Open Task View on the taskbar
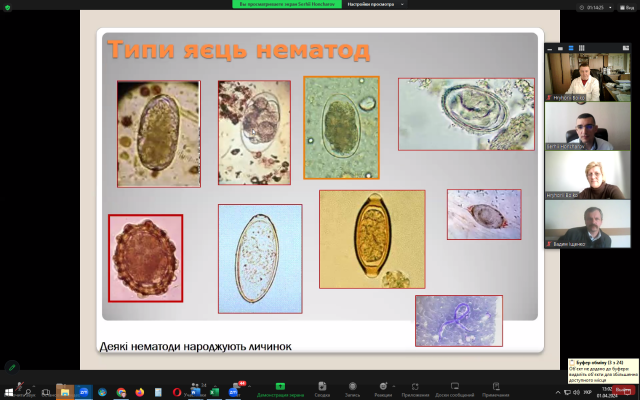The width and height of the screenshot is (640, 400). [46, 393]
